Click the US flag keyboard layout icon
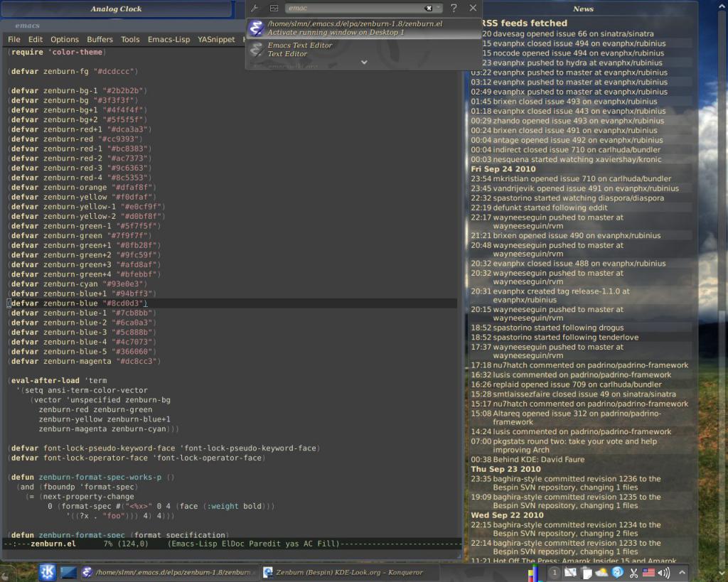Viewport: 728px width, 582px height. click(648, 573)
